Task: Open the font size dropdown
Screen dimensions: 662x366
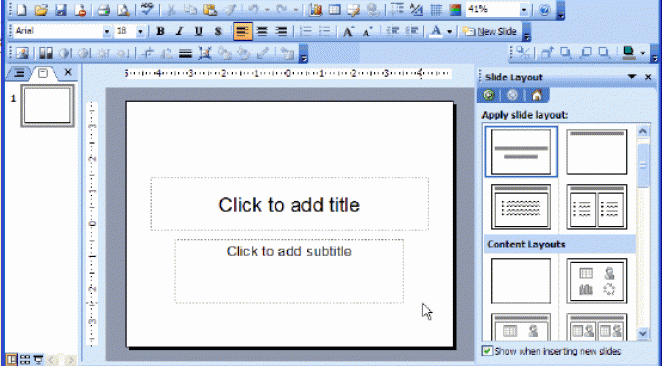Action: coord(140,31)
